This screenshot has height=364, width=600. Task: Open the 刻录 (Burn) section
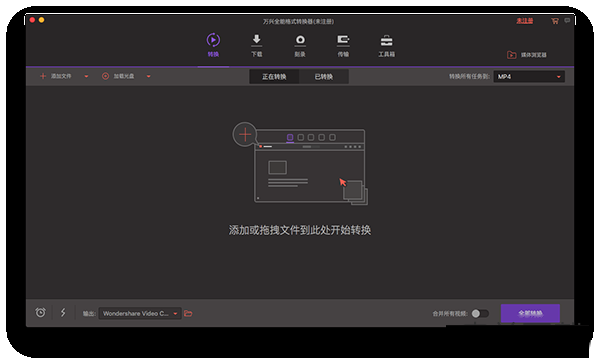coord(300,45)
